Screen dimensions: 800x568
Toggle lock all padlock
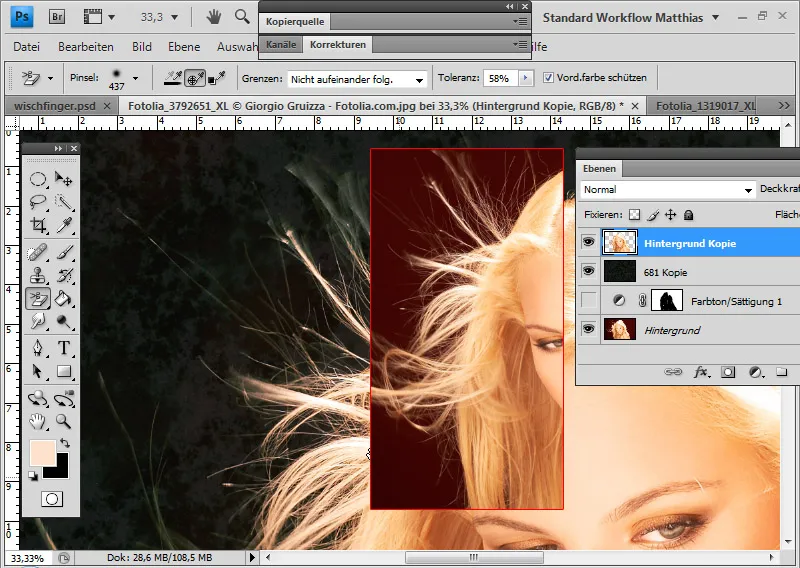tap(688, 215)
